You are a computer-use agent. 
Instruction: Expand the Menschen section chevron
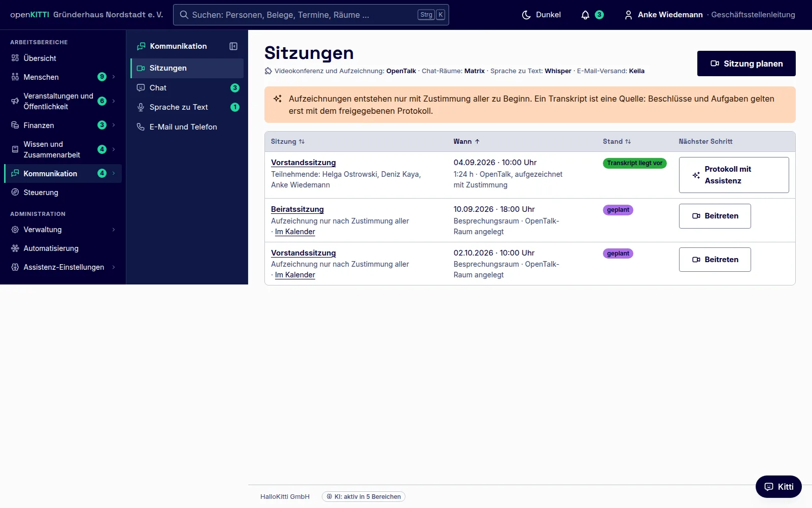pos(114,77)
